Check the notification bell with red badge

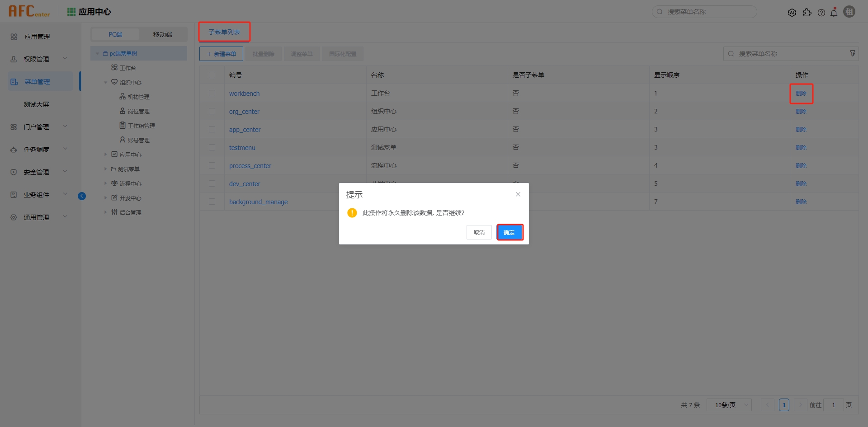834,12
